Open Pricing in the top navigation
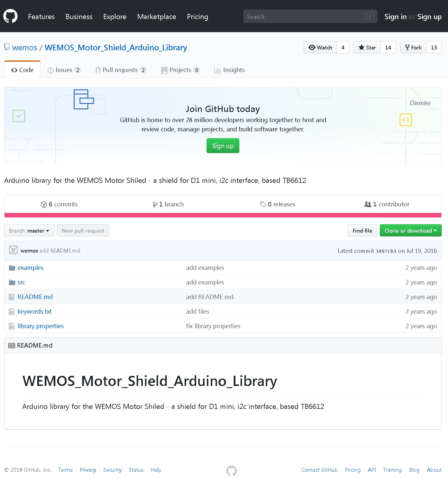Screen dimensions: 448x478 [x=197, y=17]
